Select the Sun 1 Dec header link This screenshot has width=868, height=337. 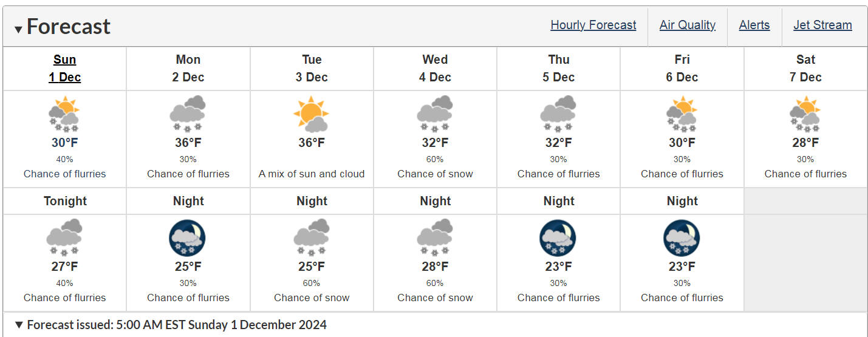click(64, 68)
